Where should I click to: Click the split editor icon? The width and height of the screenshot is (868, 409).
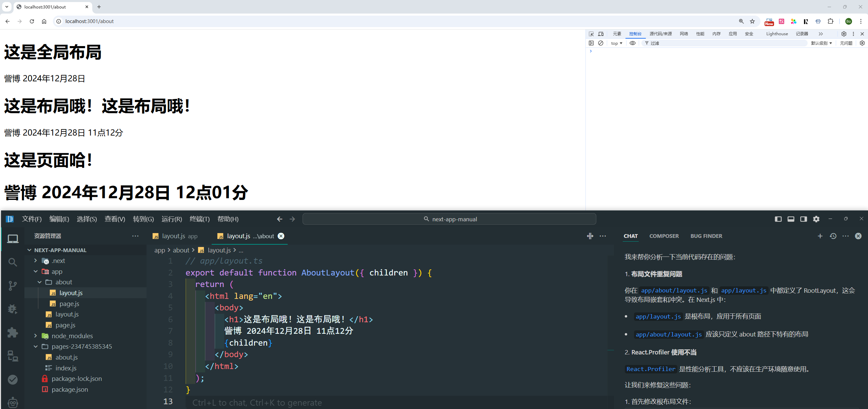tap(590, 236)
